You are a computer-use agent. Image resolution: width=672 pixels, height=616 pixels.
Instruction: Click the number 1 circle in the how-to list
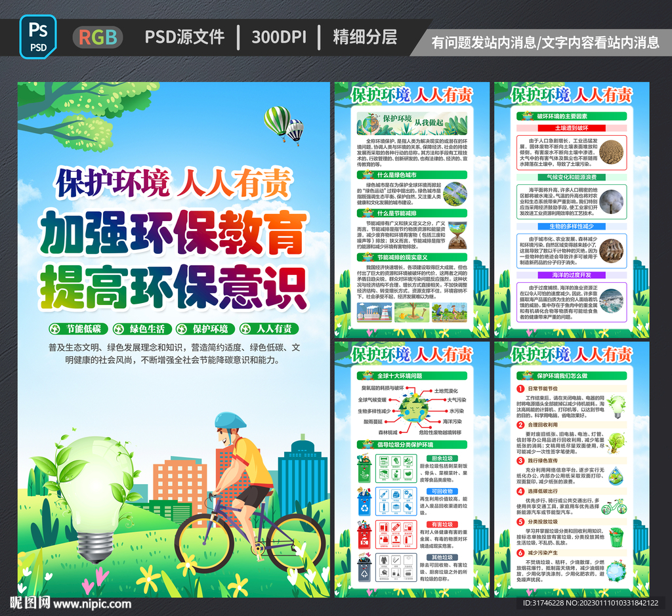point(520,388)
